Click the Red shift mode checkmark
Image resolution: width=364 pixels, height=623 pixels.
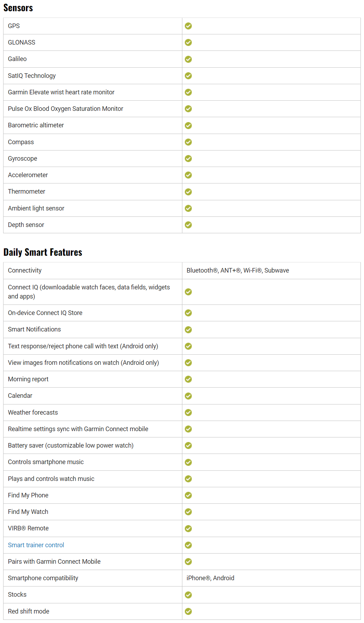point(188,611)
